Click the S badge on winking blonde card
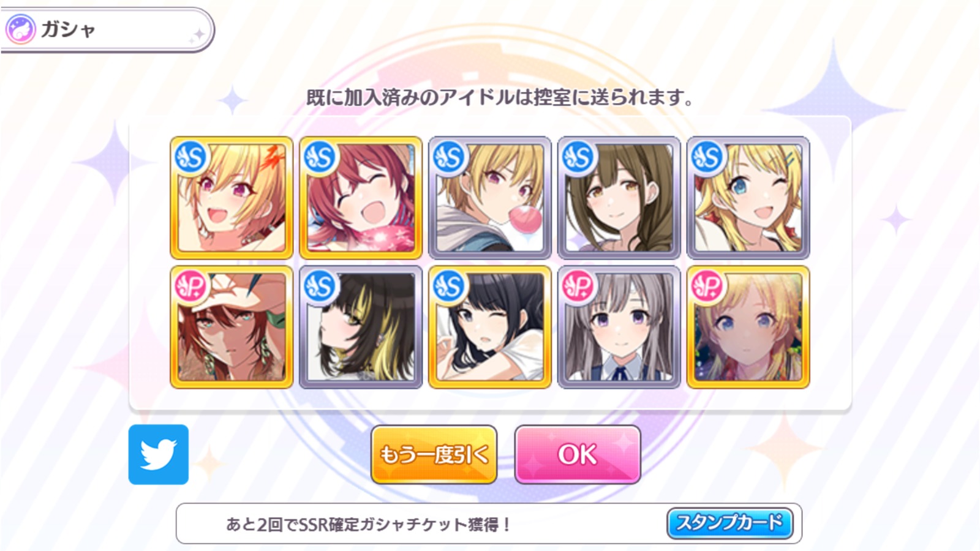 coord(707,157)
